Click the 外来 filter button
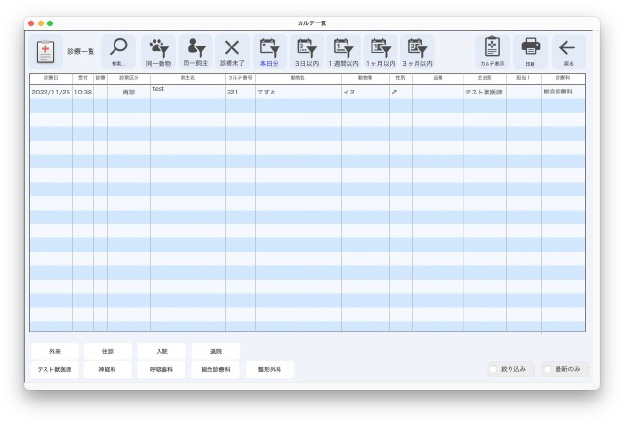This screenshot has height=430, width=627. [54, 351]
